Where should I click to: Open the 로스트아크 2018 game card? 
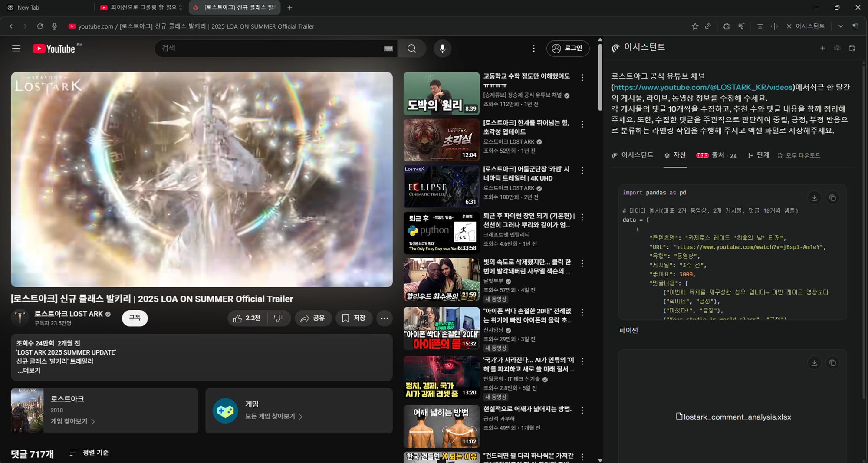click(x=104, y=410)
